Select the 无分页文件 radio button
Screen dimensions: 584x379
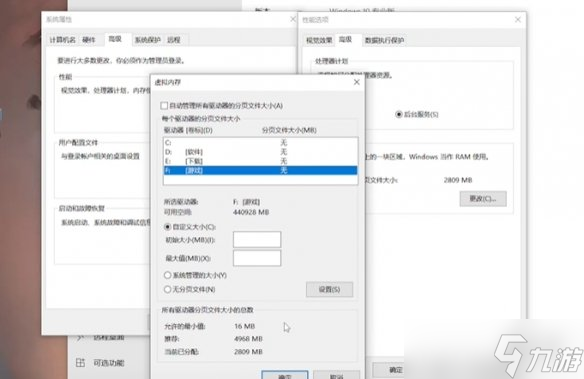coord(167,289)
